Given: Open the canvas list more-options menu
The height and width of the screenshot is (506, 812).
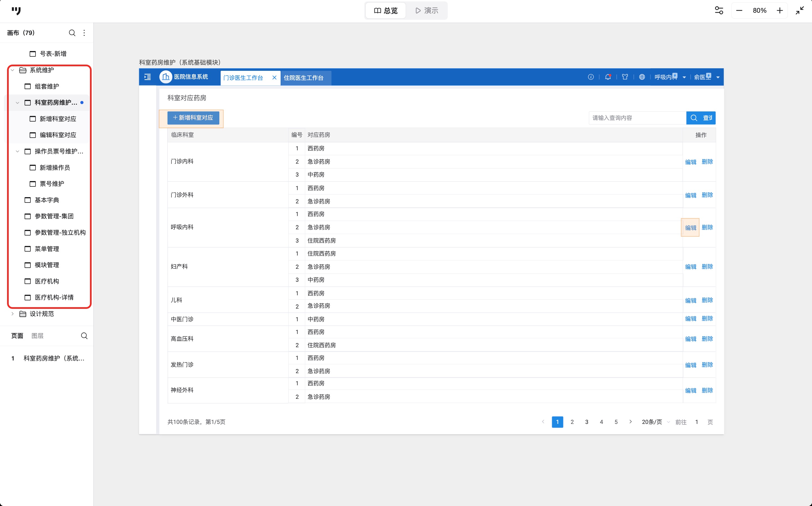Looking at the screenshot, I should pyautogui.click(x=84, y=33).
